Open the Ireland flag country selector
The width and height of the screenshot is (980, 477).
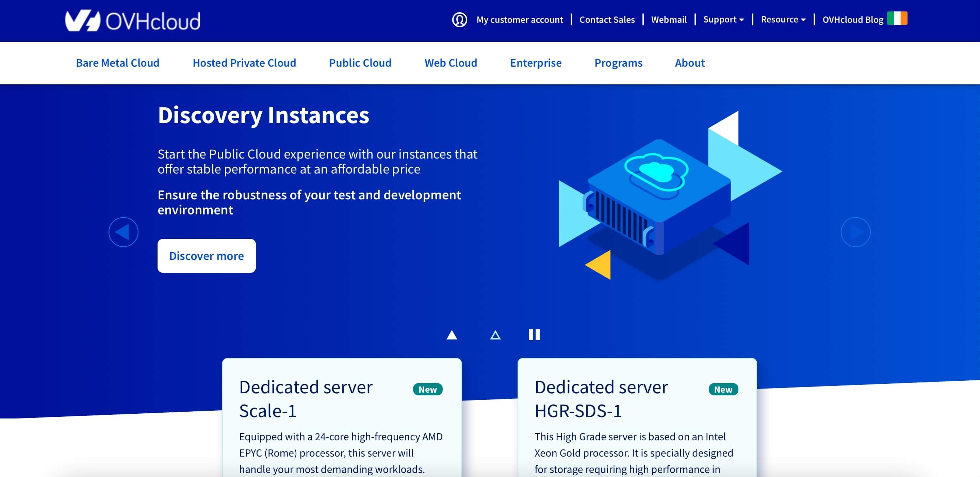click(x=897, y=18)
